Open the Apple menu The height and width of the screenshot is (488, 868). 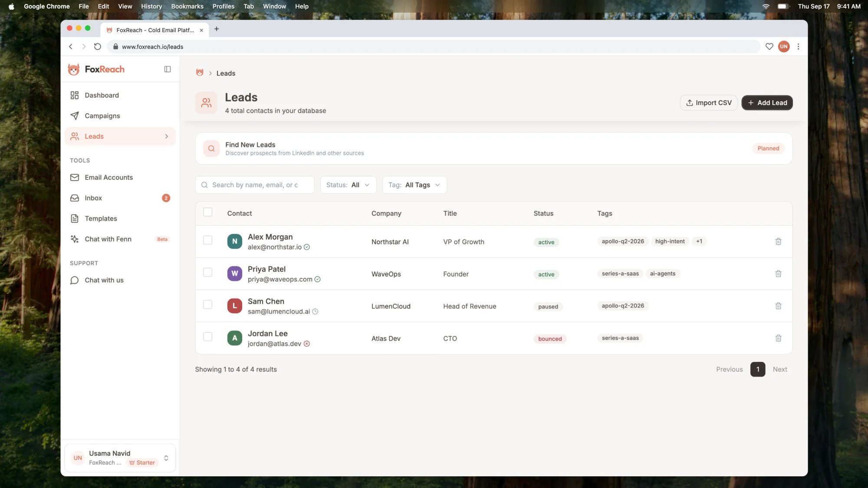click(x=12, y=7)
